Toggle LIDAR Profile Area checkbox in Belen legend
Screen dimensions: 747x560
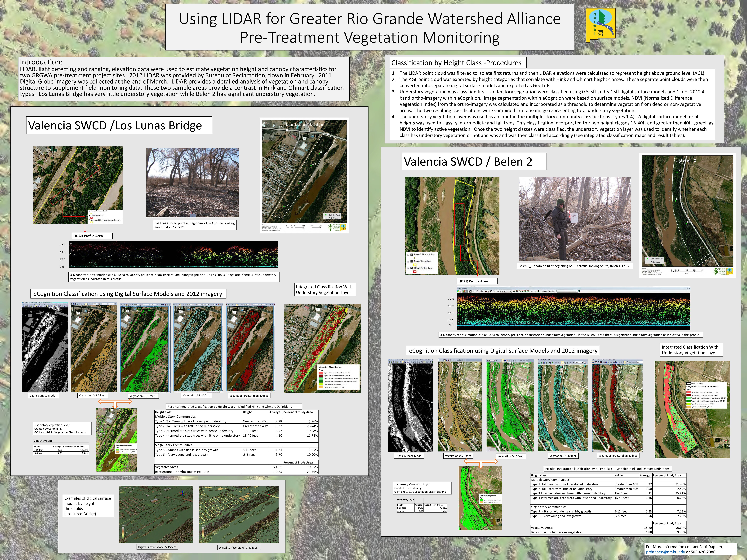coord(412,268)
